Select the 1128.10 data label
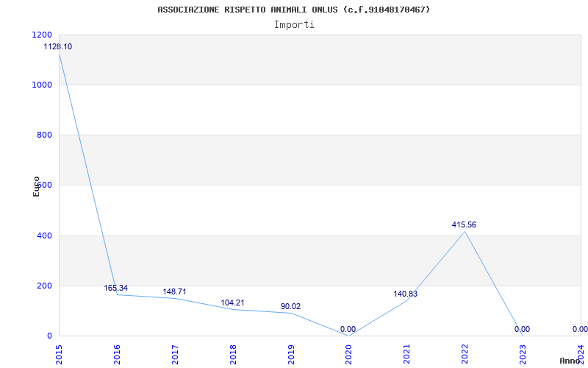The height and width of the screenshot is (368, 588). click(x=58, y=47)
